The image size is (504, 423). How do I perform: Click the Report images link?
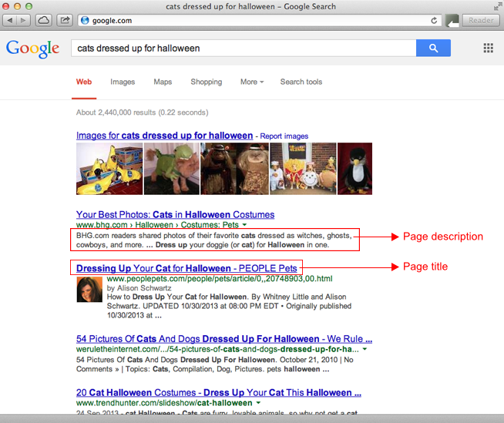(284, 136)
